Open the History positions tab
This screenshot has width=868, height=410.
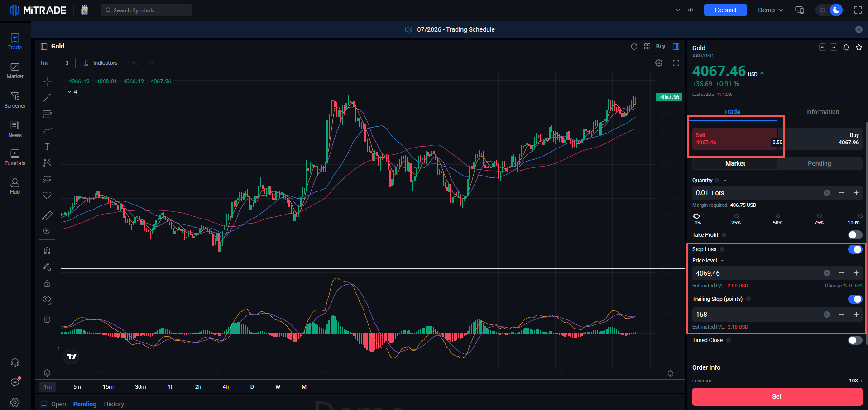pos(114,404)
